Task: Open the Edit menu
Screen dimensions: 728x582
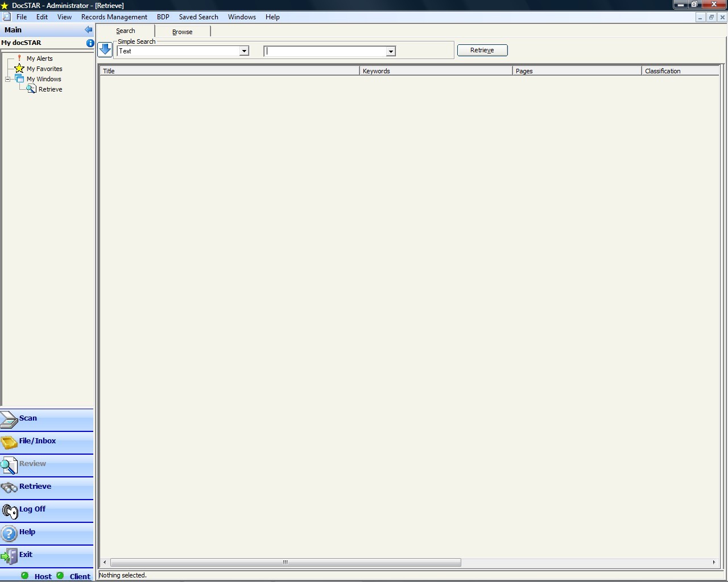Action: point(42,17)
